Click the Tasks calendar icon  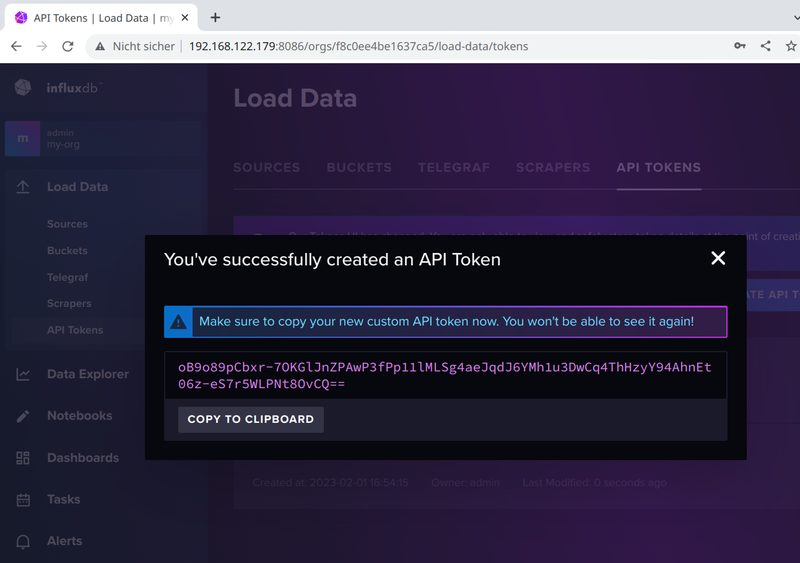(23, 500)
